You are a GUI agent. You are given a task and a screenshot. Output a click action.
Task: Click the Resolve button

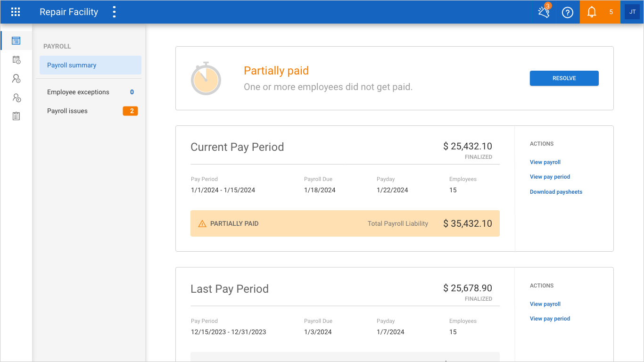click(x=564, y=78)
